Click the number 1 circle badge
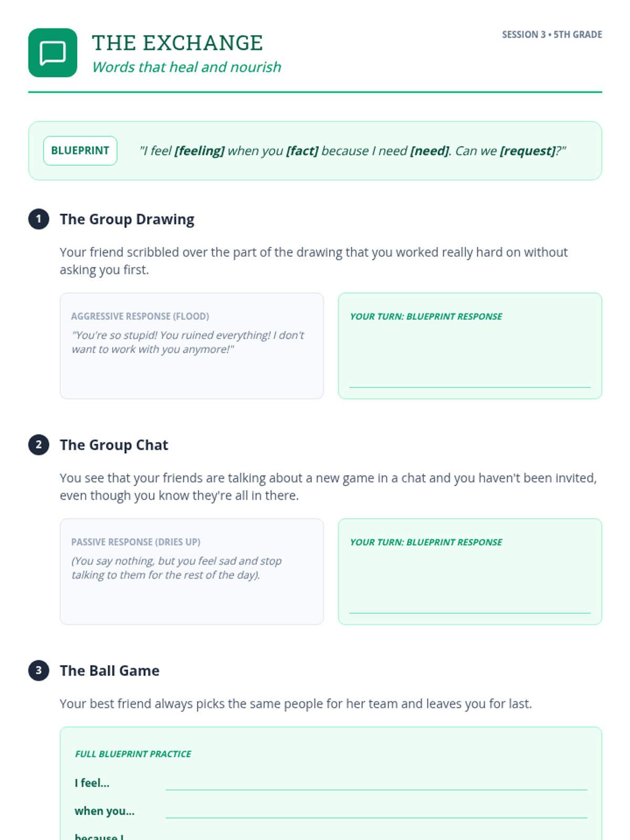 point(38,219)
